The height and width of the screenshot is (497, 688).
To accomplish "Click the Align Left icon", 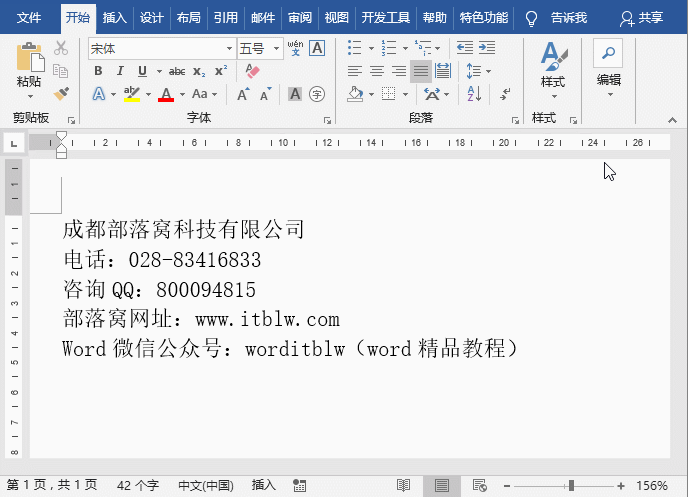I will (355, 71).
